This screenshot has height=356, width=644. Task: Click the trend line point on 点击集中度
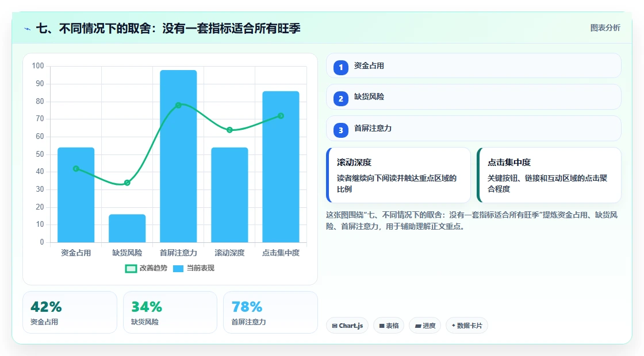coord(281,116)
